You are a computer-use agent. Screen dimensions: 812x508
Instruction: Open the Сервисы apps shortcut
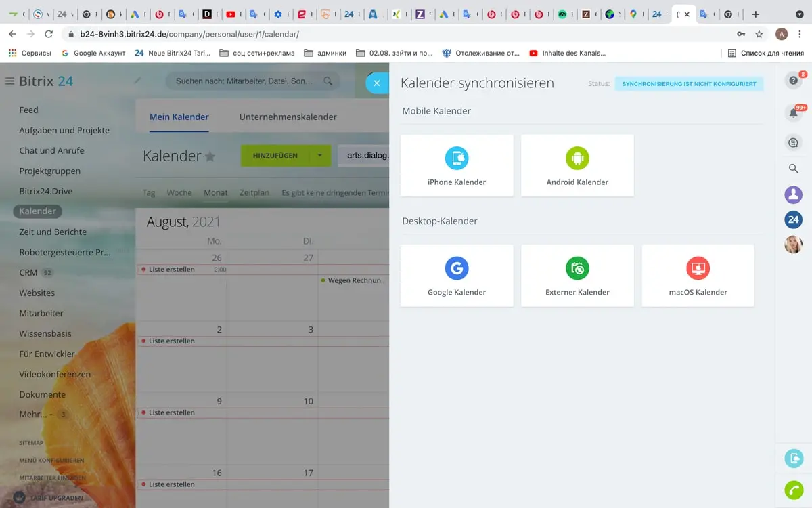coord(29,53)
